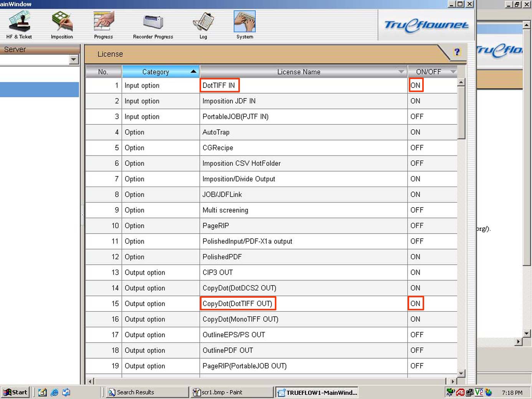Select OutlinePDF OUT license
This screenshot has height=399, width=532.
point(228,350)
